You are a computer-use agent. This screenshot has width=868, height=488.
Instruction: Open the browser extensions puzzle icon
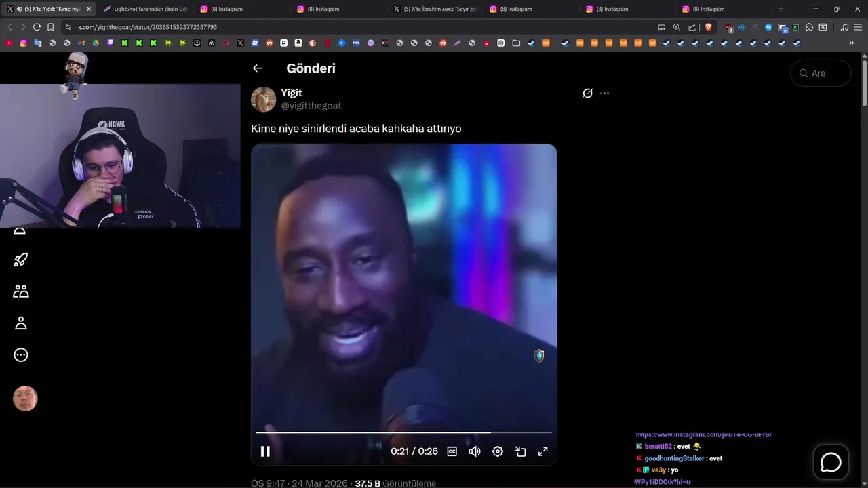pyautogui.click(x=809, y=27)
